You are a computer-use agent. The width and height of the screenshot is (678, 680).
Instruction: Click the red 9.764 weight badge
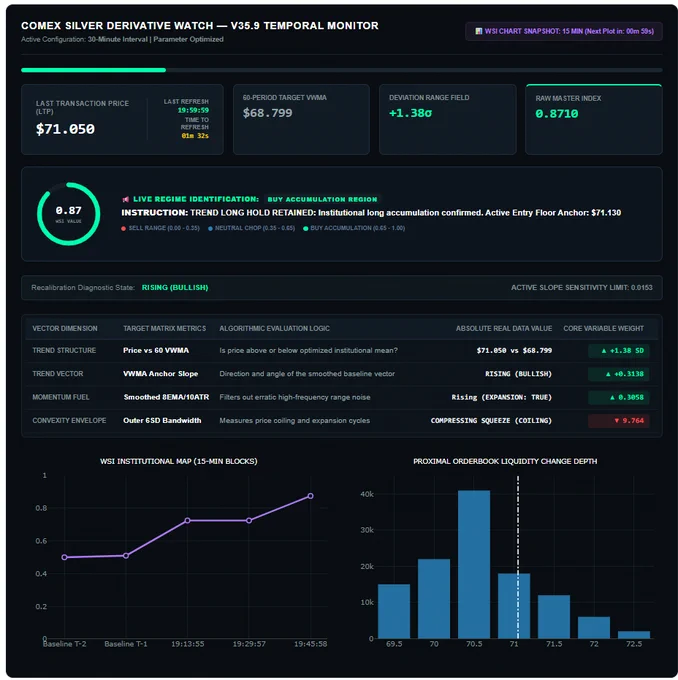tap(619, 421)
